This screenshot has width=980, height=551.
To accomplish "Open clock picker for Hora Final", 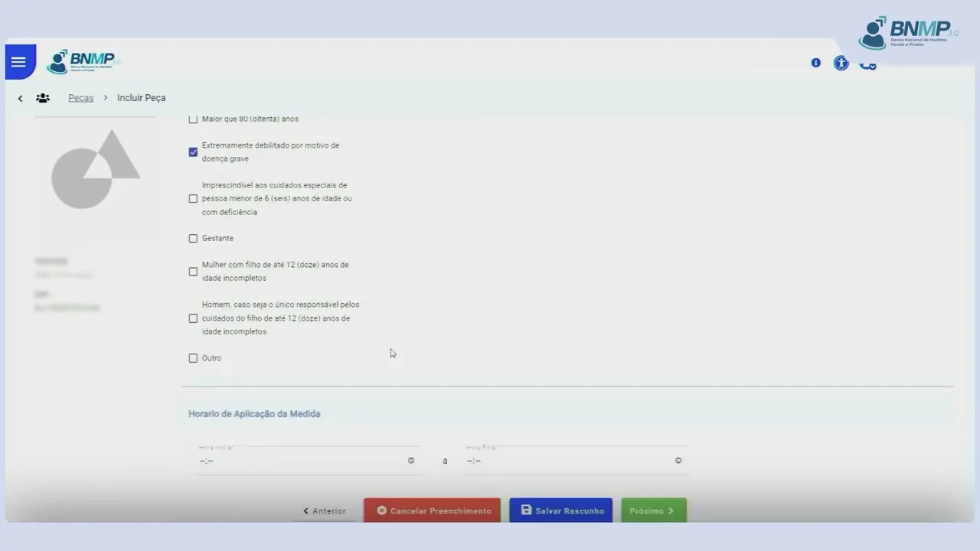I will coord(678,461).
